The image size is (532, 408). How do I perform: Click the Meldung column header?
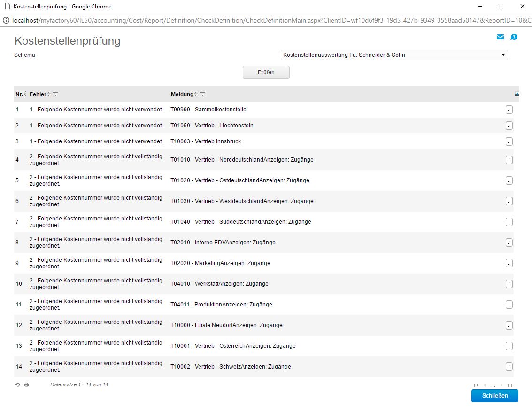182,94
